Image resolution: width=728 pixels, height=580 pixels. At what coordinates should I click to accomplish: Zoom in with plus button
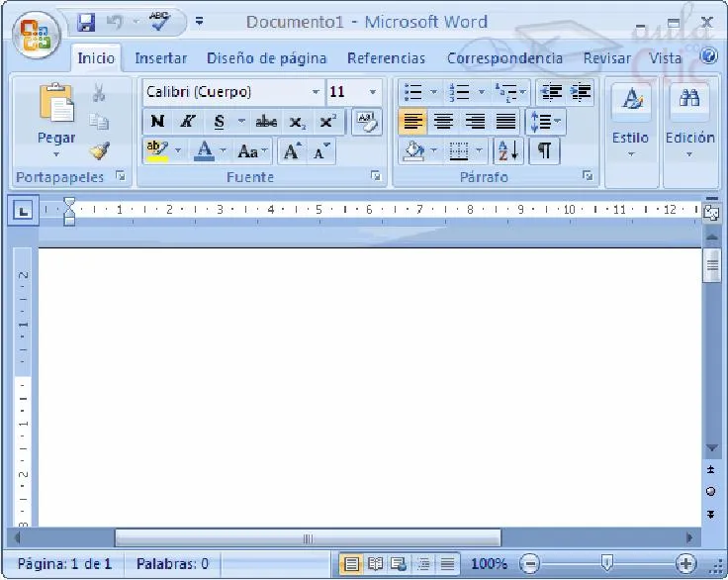[685, 564]
